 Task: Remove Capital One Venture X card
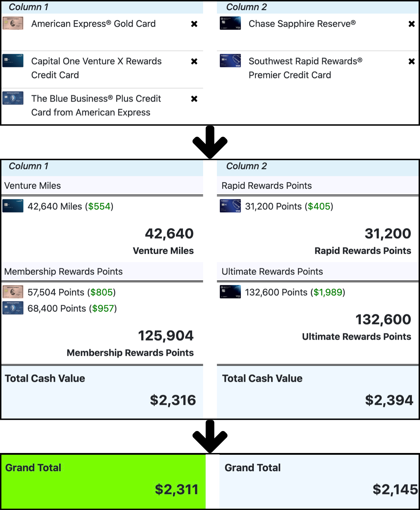pyautogui.click(x=194, y=61)
